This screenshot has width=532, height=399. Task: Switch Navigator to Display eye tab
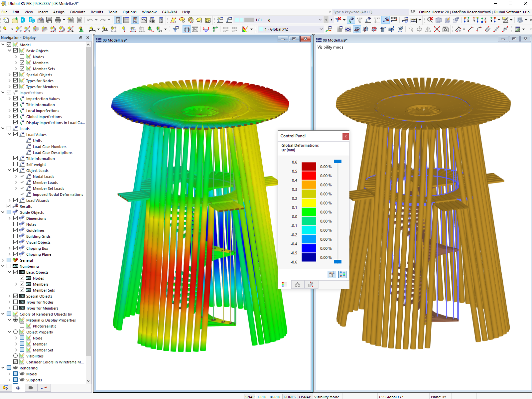pyautogui.click(x=18, y=388)
